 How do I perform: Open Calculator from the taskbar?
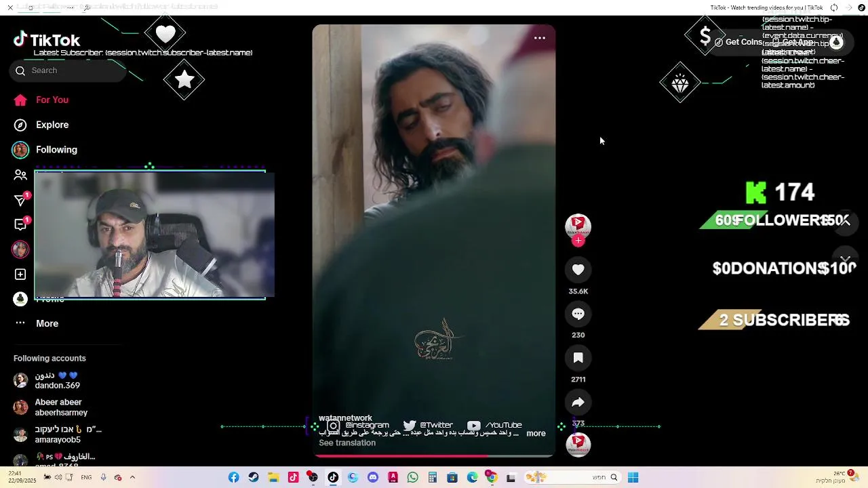(433, 478)
